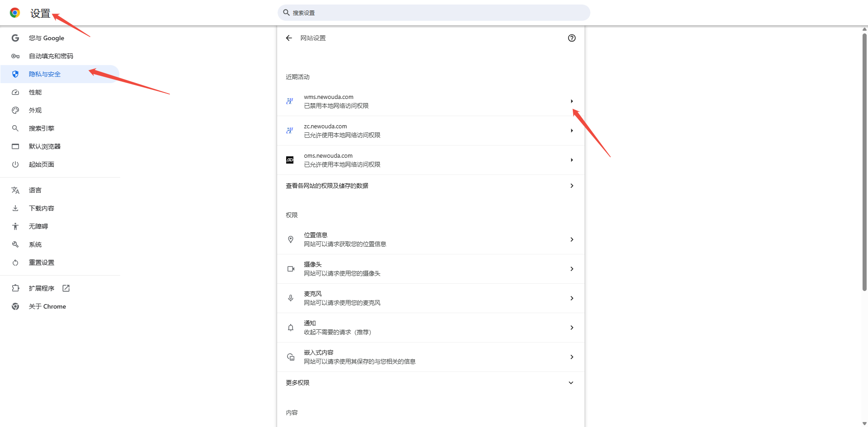Viewport: 868px width, 427px height.
Task: Click the back arrow next to 网站设置
Action: (x=289, y=38)
